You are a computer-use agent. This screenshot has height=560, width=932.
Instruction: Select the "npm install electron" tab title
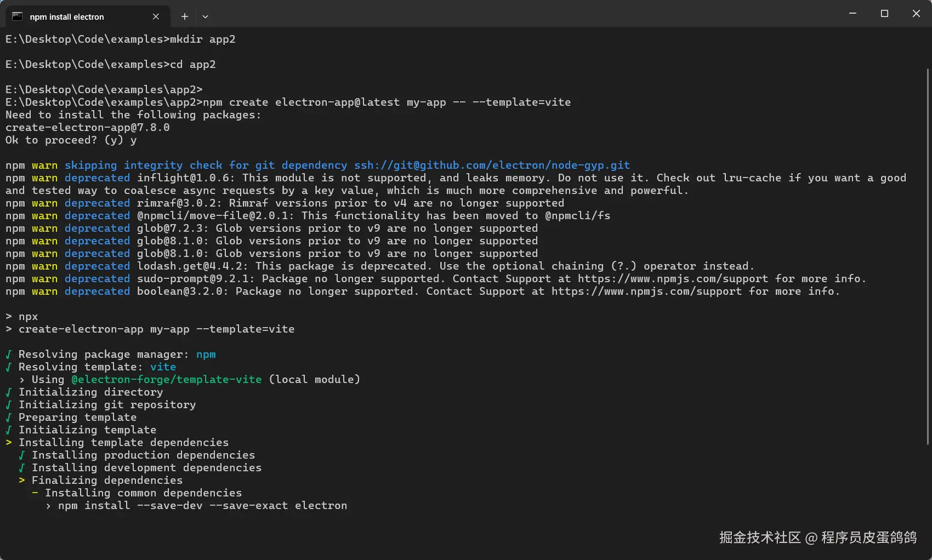67,17
